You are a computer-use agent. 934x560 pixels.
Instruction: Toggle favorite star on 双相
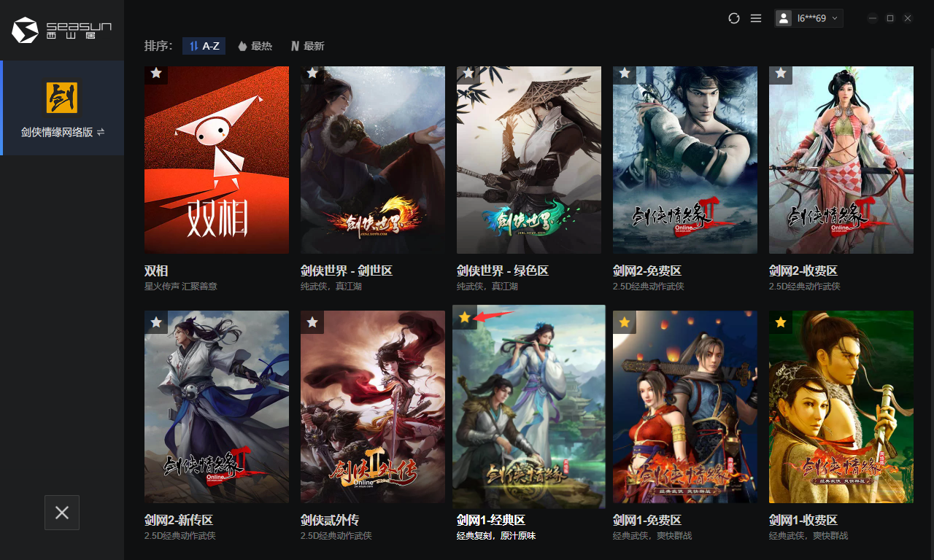click(156, 73)
